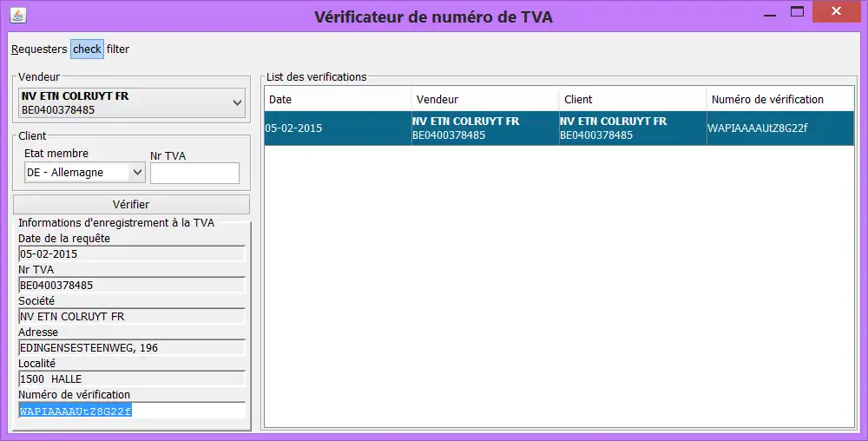Select the 05-02-2015 date cell

coord(338,128)
